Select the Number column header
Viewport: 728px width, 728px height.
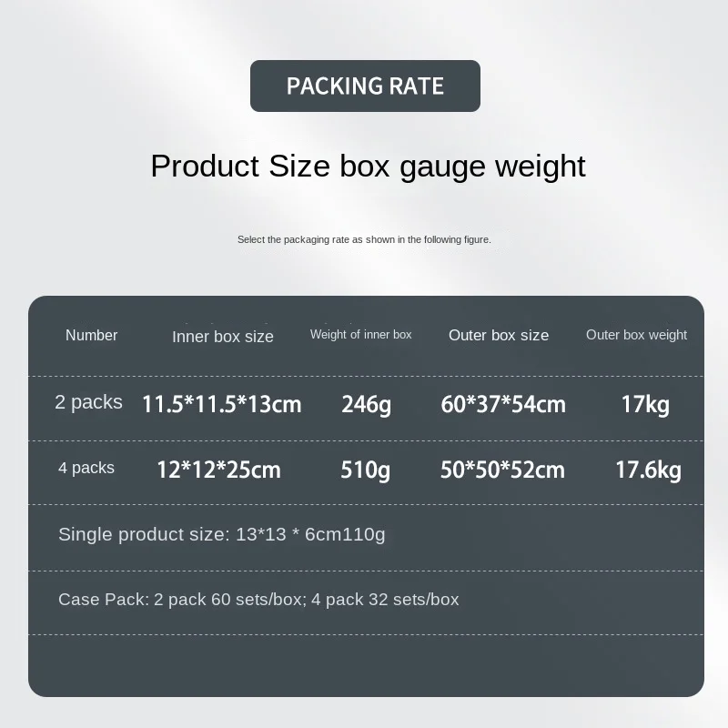[x=92, y=335]
